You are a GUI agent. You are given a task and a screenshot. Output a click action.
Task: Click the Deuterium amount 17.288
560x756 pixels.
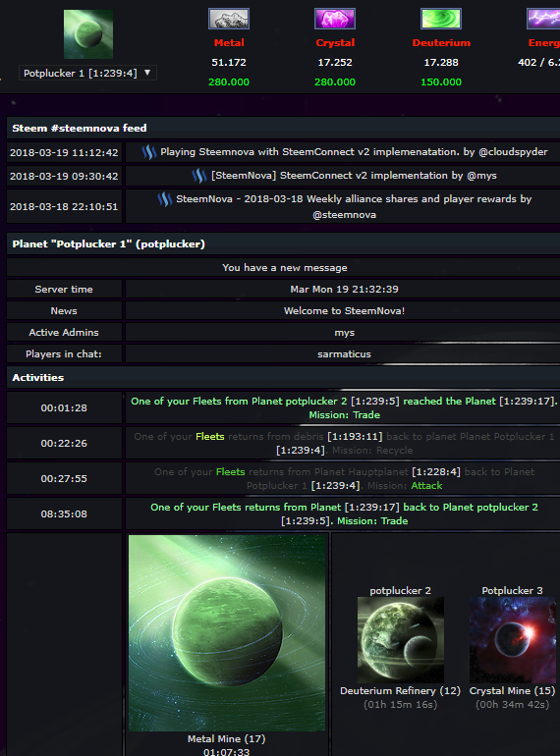tap(441, 62)
